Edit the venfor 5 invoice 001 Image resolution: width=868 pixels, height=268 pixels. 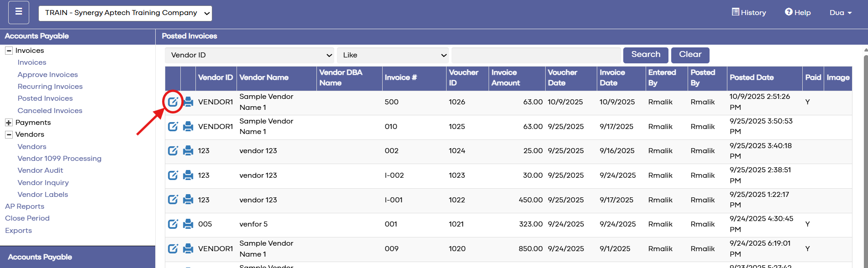click(173, 224)
